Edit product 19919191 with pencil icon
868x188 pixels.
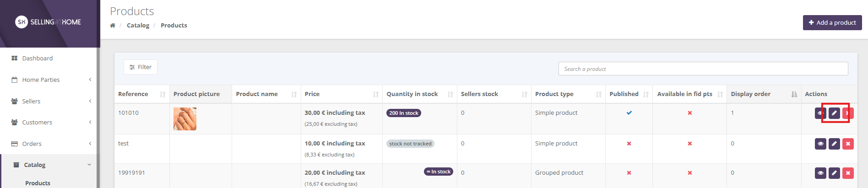(834, 173)
